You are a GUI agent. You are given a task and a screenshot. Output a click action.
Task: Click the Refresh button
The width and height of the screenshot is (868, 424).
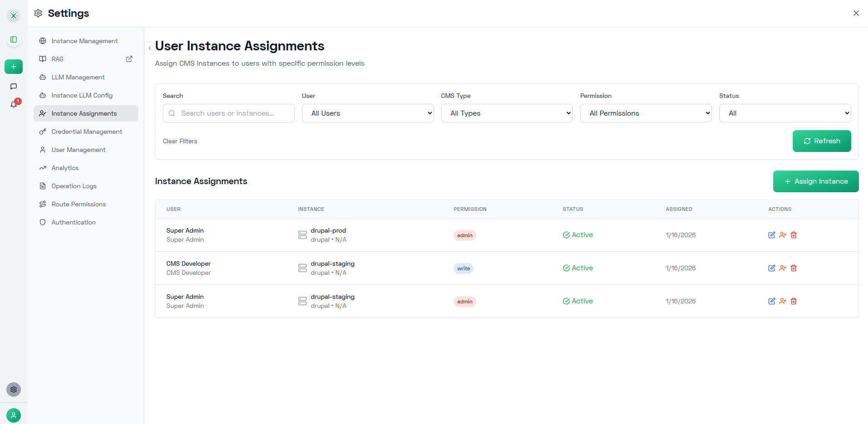[x=822, y=141]
